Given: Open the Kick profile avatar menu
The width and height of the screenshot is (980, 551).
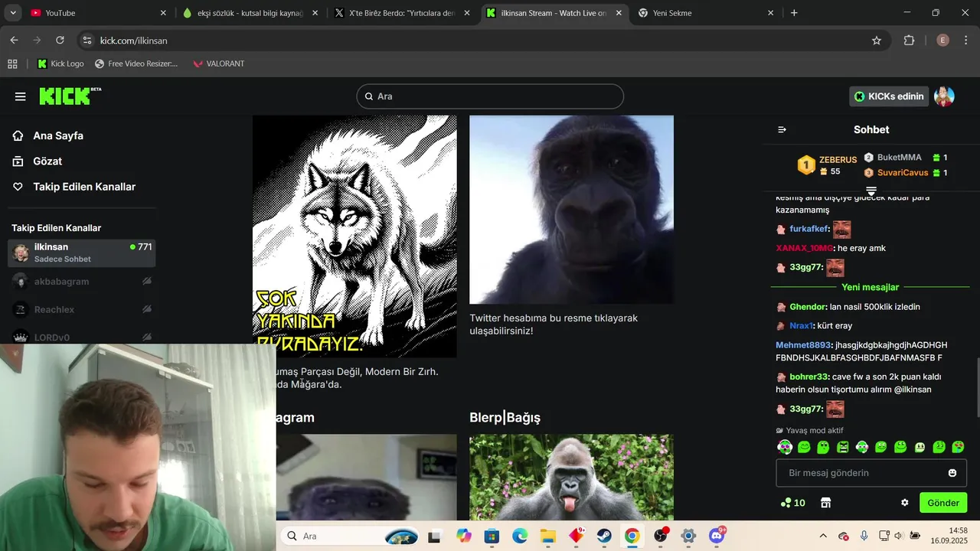Looking at the screenshot, I should click(x=944, y=96).
